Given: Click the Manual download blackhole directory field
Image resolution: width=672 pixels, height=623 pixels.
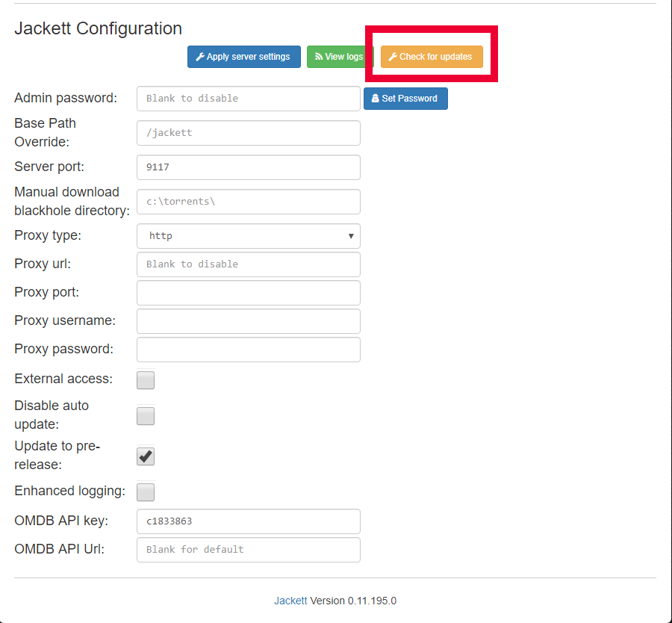Looking at the screenshot, I should (248, 201).
